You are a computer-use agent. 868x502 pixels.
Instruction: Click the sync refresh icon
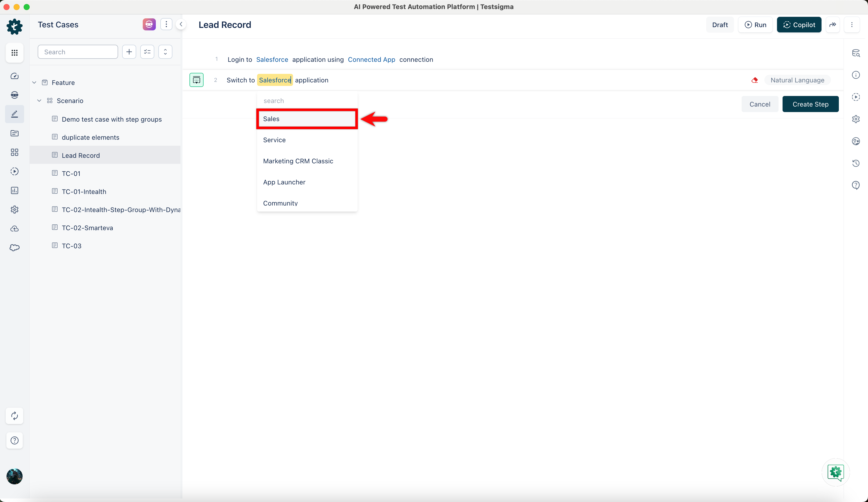(x=15, y=416)
